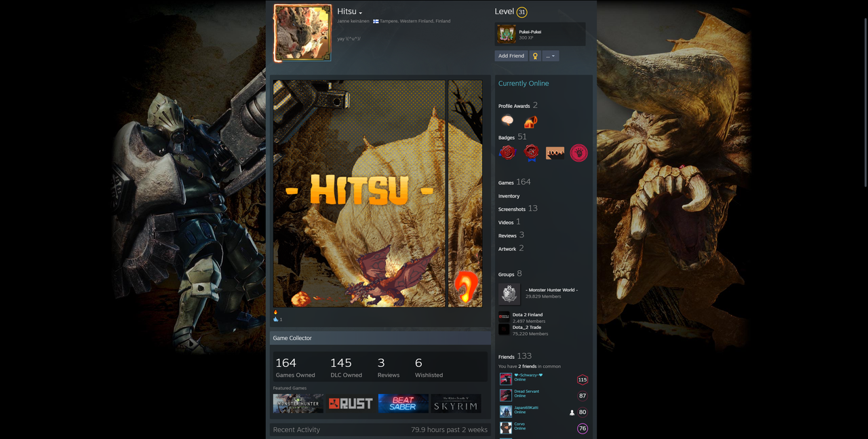Screen dimensions: 868x439
Task: Open the Dota 2 Finland group link
Action: point(528,315)
